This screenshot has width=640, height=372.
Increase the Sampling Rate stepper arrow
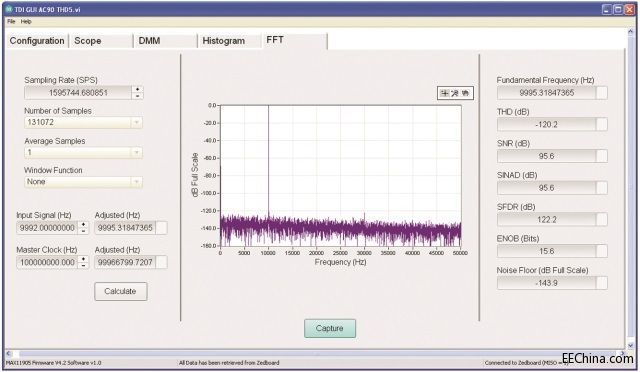click(x=138, y=89)
